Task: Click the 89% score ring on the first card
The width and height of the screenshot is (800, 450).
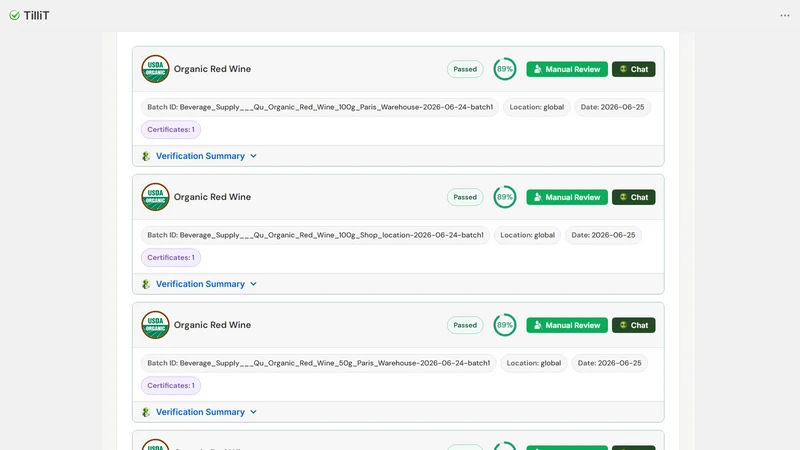Action: pos(505,69)
